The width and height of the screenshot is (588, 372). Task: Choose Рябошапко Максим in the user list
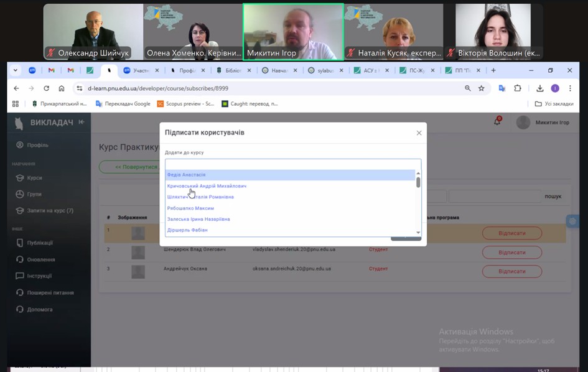point(190,208)
